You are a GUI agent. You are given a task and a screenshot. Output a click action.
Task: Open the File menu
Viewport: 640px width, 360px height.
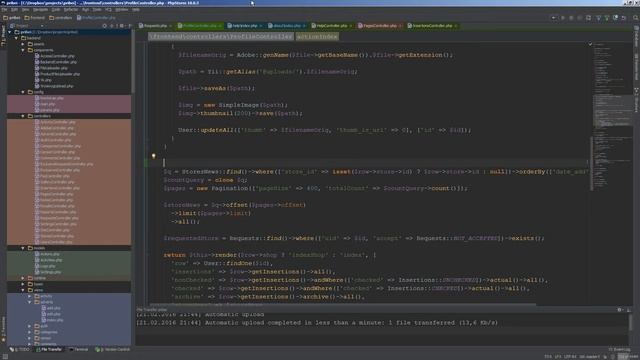click(4, 10)
